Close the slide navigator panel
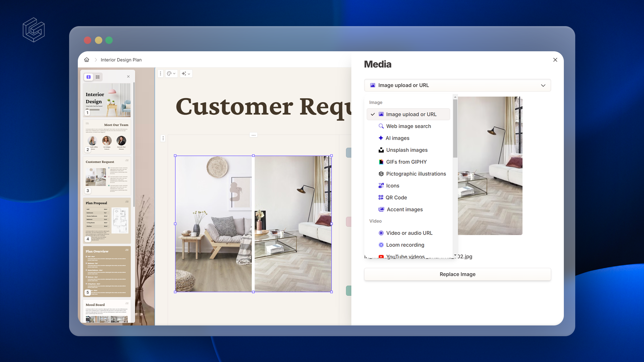Viewport: 644px width, 362px height. coord(128,77)
